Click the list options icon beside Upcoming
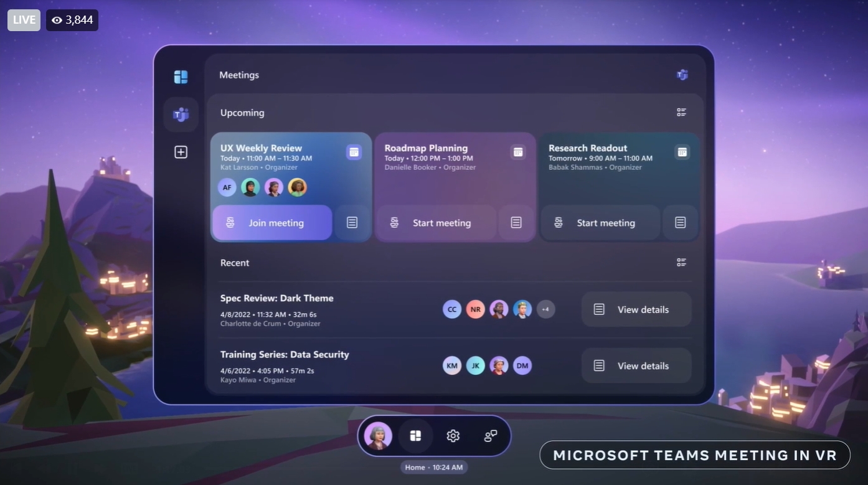Viewport: 868px width, 485px height. pyautogui.click(x=681, y=112)
